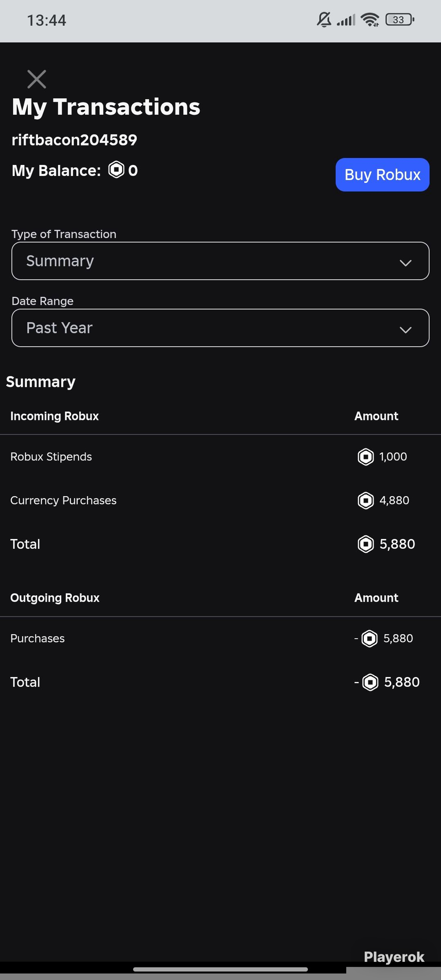The width and height of the screenshot is (441, 980).
Task: Expand chevron arrow next to Summary
Action: click(405, 263)
